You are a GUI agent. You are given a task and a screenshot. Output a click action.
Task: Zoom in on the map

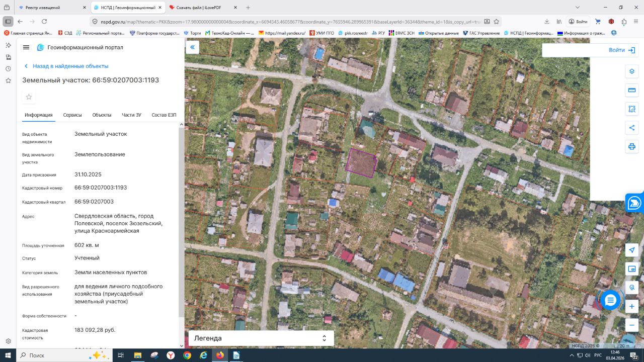[x=632, y=306]
